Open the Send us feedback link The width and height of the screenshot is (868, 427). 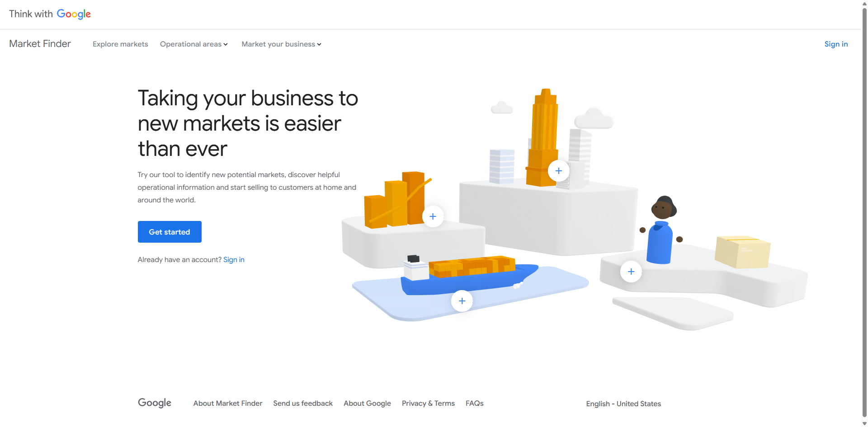pos(303,404)
